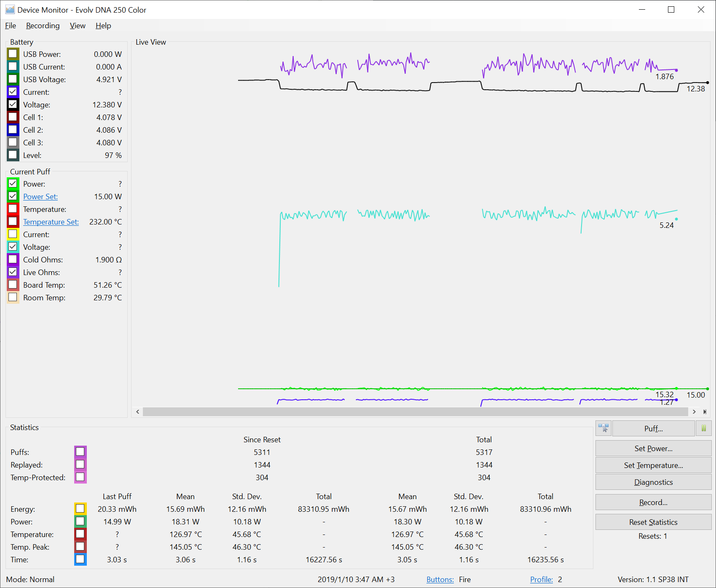This screenshot has height=588, width=716.
Task: Check the Puffs statistics checkbox
Action: coord(80,452)
